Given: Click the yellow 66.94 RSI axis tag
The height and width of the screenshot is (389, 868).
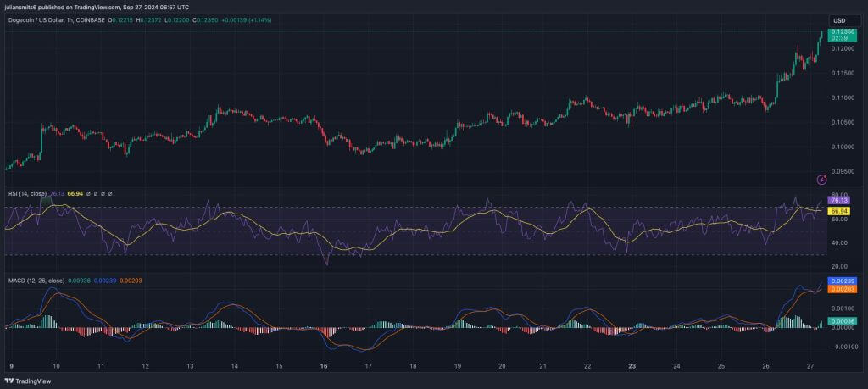Looking at the screenshot, I should tap(838, 211).
